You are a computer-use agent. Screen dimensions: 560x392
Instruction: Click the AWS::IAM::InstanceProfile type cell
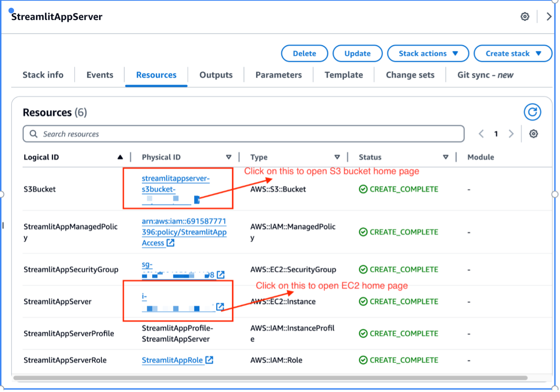[x=292, y=333]
